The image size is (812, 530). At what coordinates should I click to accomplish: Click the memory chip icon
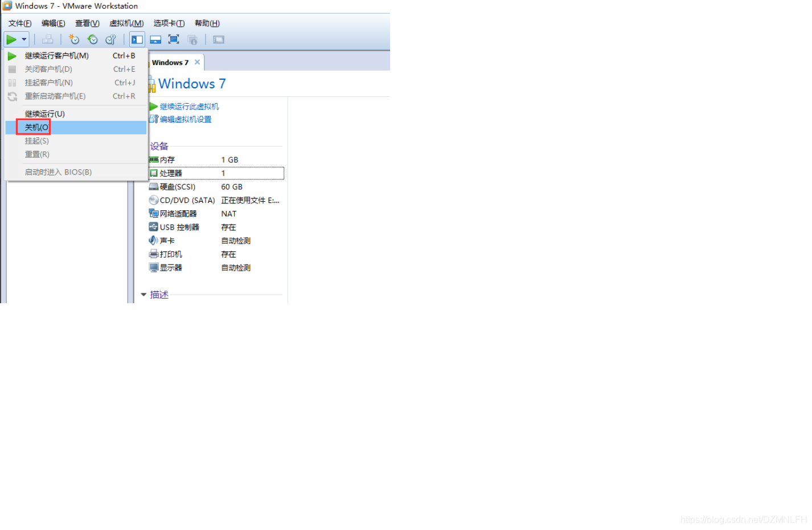[x=154, y=160]
